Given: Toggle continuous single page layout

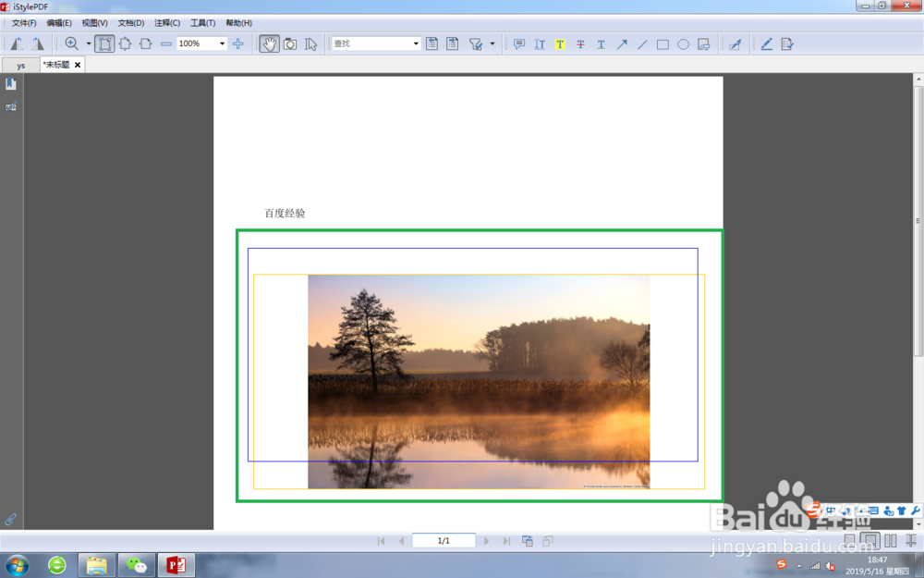Looking at the screenshot, I should (x=870, y=540).
